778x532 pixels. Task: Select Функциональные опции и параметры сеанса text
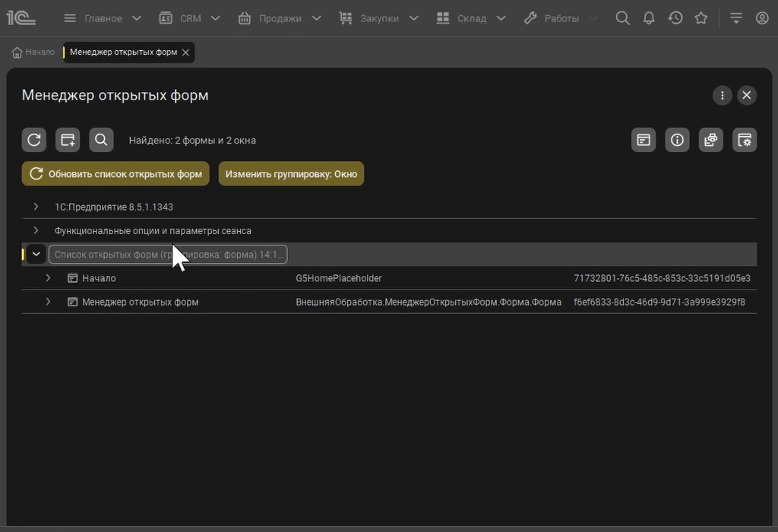(x=153, y=231)
